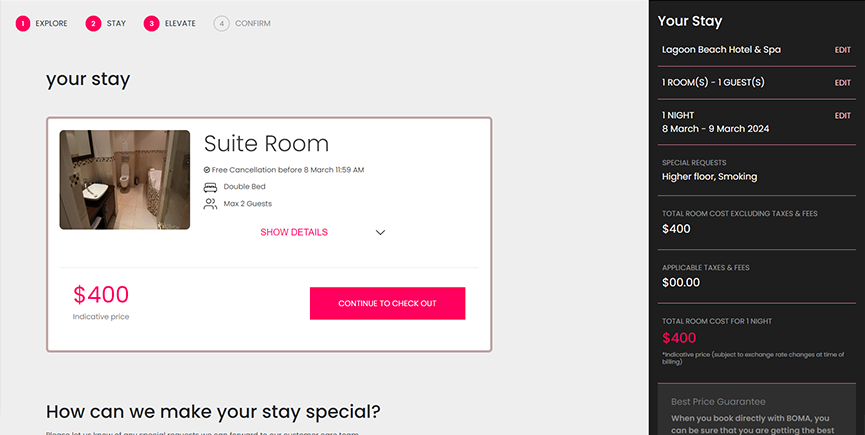This screenshot has width=865, height=435.
Task: Click the Double Bed icon
Action: 210,187
